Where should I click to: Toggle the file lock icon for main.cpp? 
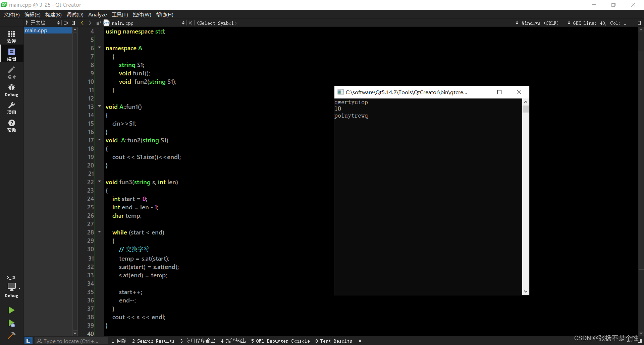click(98, 23)
